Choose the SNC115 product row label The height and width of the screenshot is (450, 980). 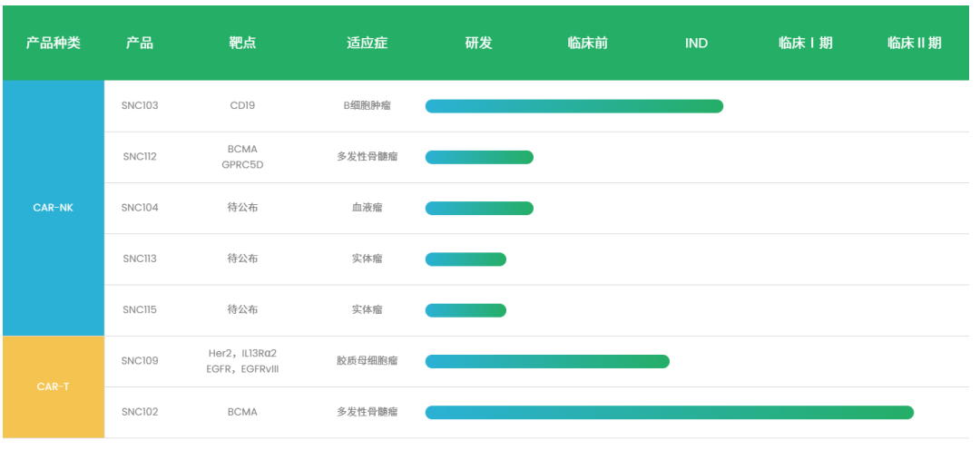[140, 310]
